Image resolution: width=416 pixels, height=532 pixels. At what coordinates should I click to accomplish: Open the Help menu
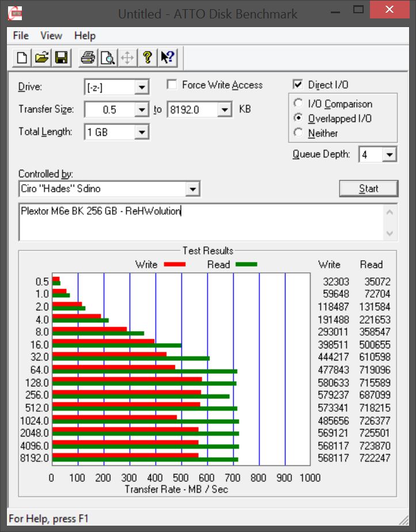(x=85, y=36)
